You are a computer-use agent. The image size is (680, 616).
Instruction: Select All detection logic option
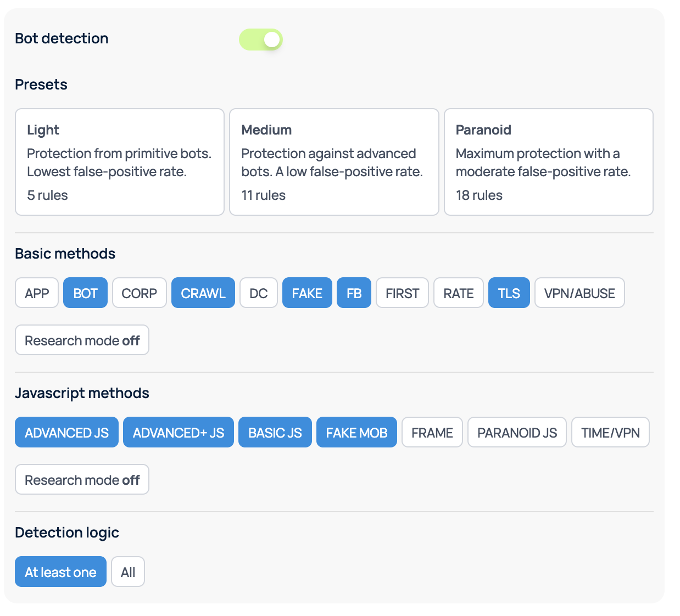127,572
